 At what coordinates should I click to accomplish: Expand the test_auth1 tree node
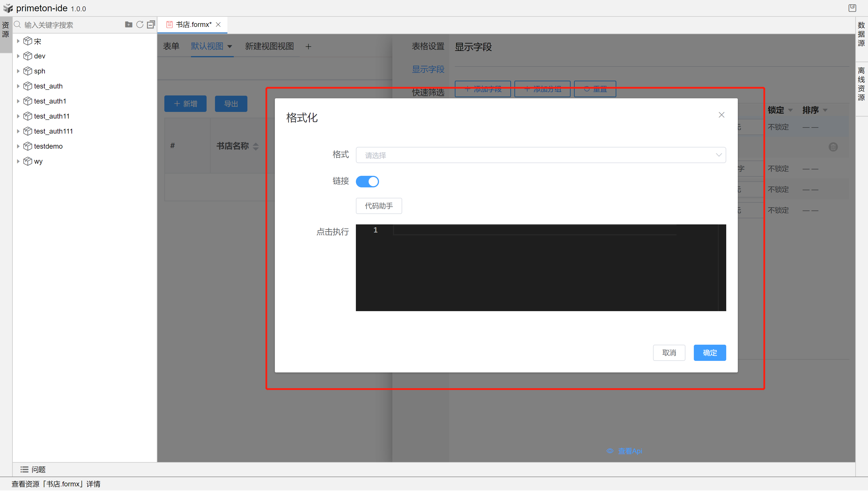(18, 101)
